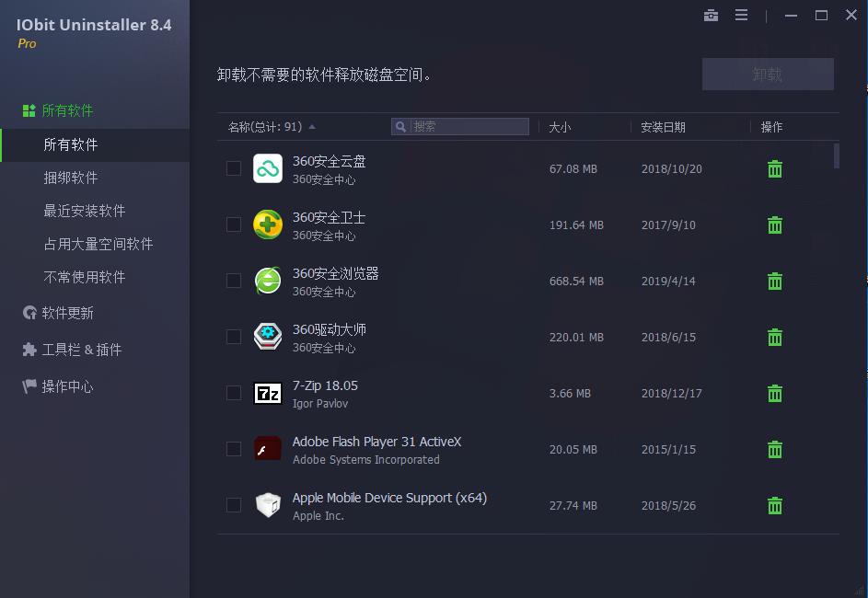
Task: Open the hamburger options menu
Action: click(x=741, y=16)
